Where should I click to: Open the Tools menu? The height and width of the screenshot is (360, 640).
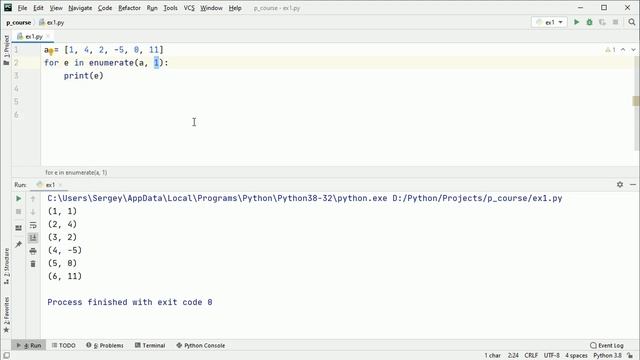pos(170,8)
